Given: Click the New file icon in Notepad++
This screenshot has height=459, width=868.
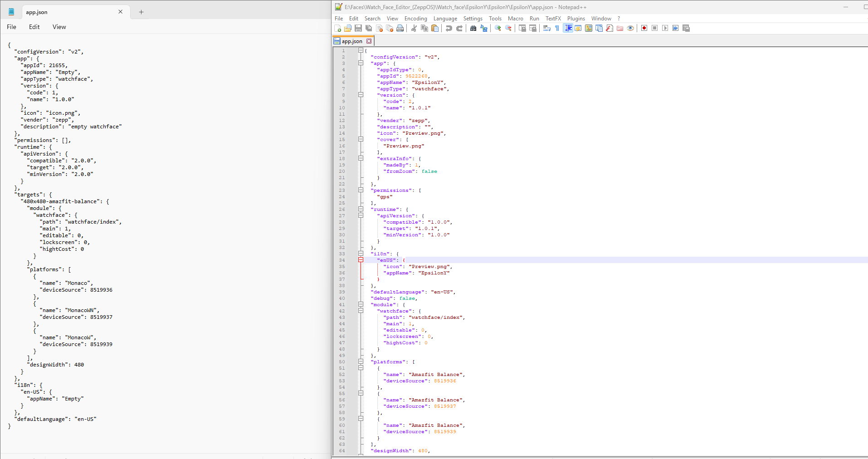Looking at the screenshot, I should coord(337,28).
